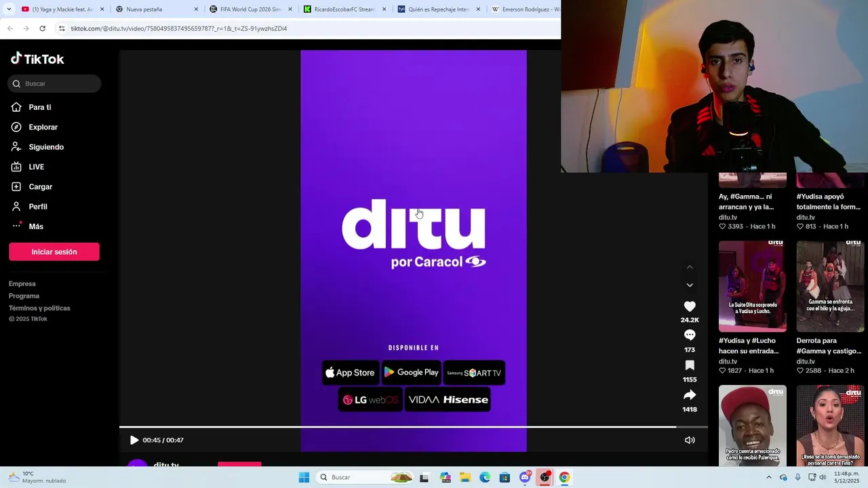The height and width of the screenshot is (488, 868).
Task: Click the VIDAA Hisense badge
Action: click(x=448, y=400)
